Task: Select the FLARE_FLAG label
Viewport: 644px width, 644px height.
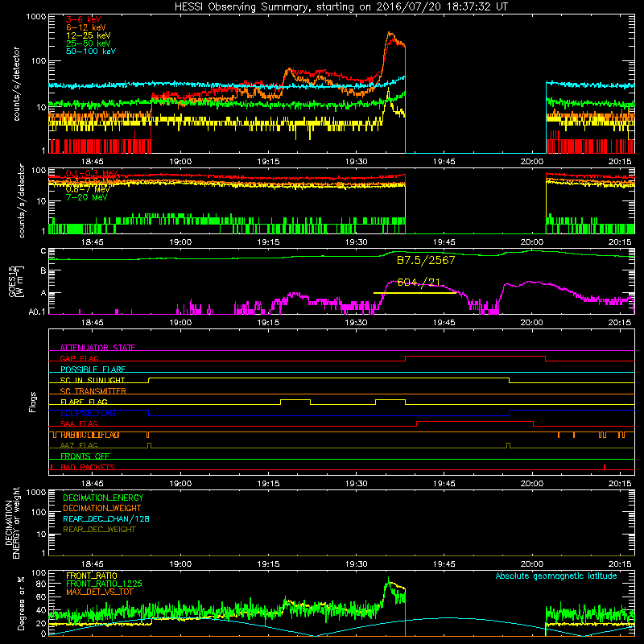Action: click(x=84, y=402)
